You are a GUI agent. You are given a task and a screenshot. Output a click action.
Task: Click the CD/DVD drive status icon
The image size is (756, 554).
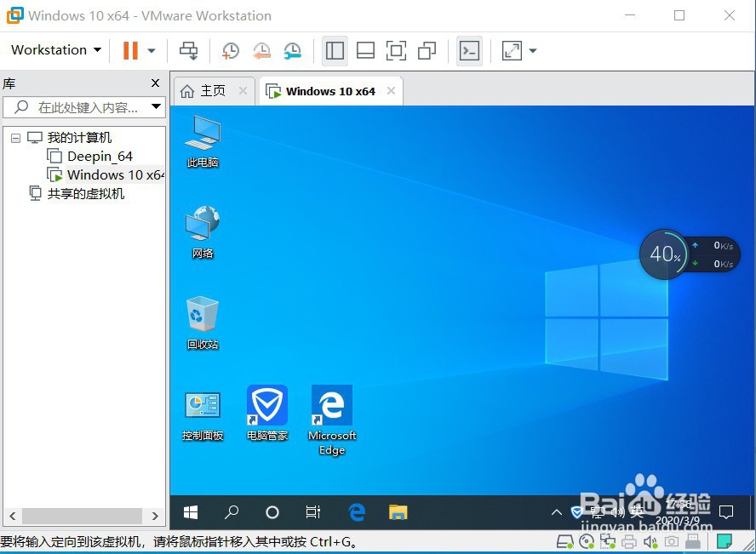pos(586,541)
